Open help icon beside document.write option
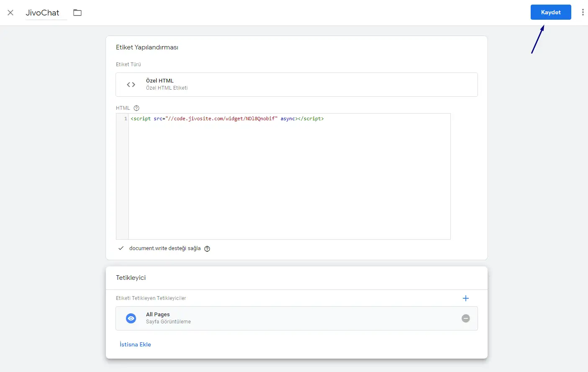Viewport: 588px width, 372px height. [x=207, y=249]
